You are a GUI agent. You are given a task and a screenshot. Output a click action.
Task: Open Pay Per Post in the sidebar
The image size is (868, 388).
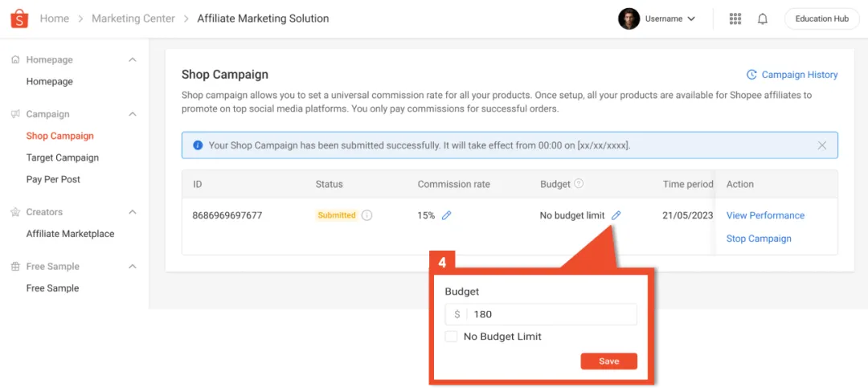(53, 179)
